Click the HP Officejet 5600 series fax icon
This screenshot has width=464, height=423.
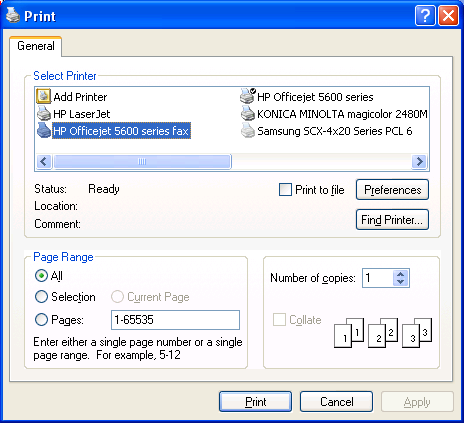(43, 130)
